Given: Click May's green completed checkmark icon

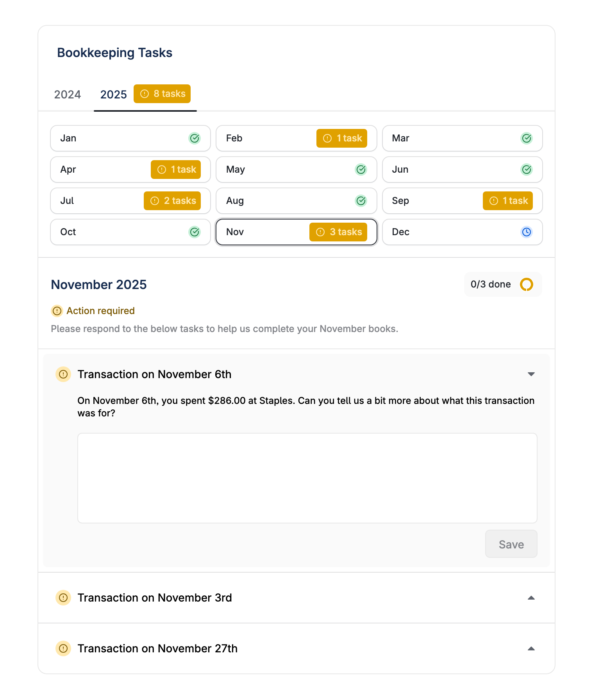Looking at the screenshot, I should (361, 170).
